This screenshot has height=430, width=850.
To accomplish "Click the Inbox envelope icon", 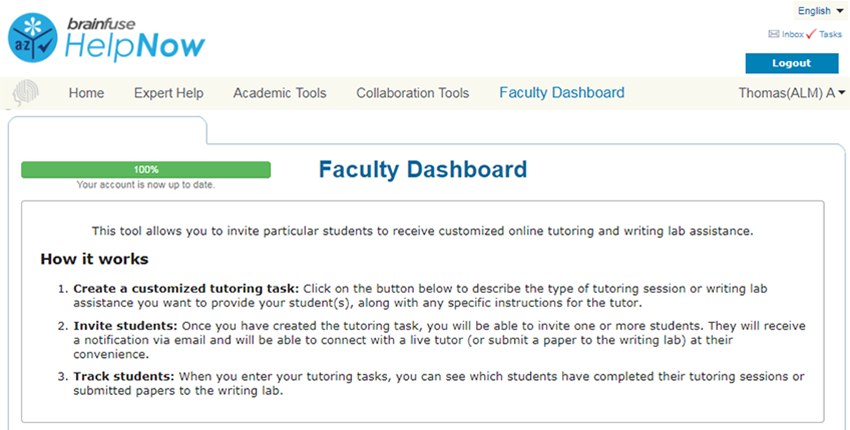I will (773, 34).
